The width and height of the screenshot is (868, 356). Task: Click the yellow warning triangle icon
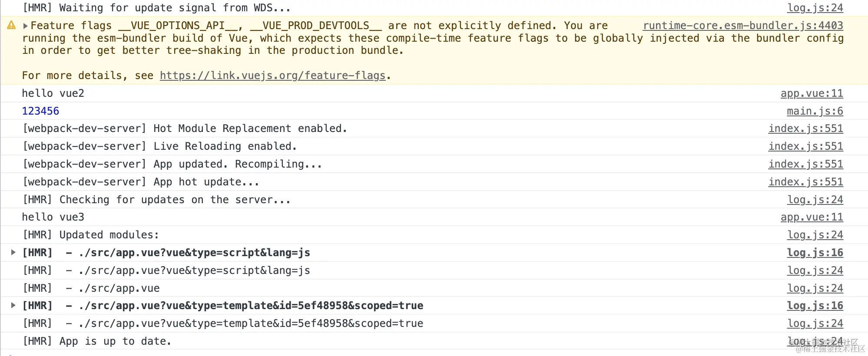click(12, 25)
